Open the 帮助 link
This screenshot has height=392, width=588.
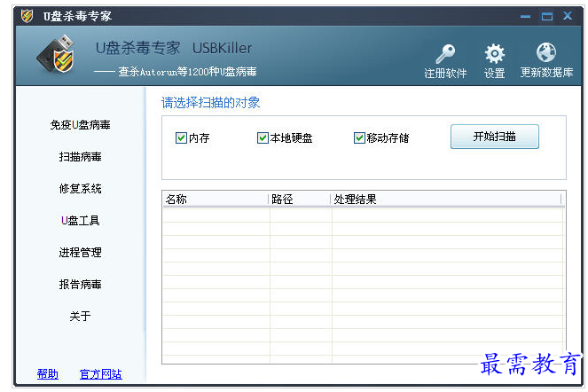48,374
